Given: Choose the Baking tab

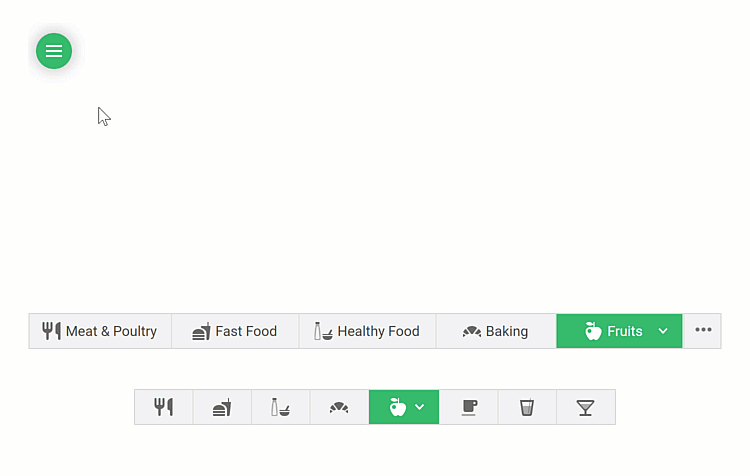Looking at the screenshot, I should point(496,331).
